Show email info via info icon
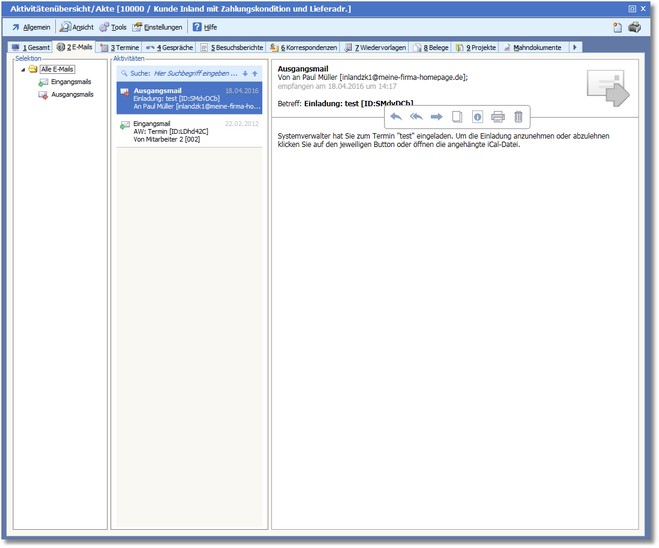This screenshot has width=659, height=548. 477,117
